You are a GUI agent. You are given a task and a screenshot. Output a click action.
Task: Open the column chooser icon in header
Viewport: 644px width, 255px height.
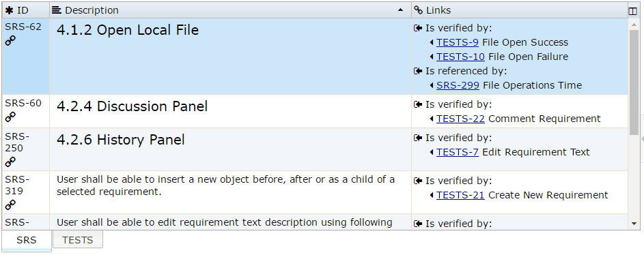click(632, 11)
